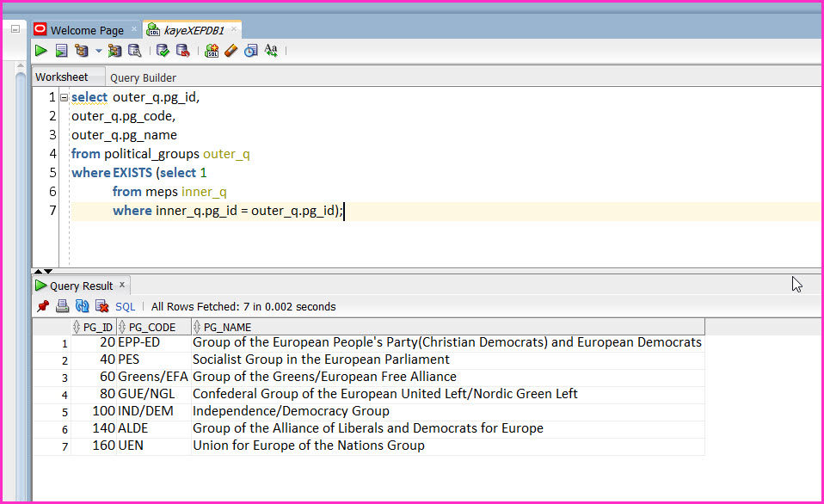Image resolution: width=824 pixels, height=504 pixels.
Task: Click the To Upper/Lower case icon
Action: (271, 51)
